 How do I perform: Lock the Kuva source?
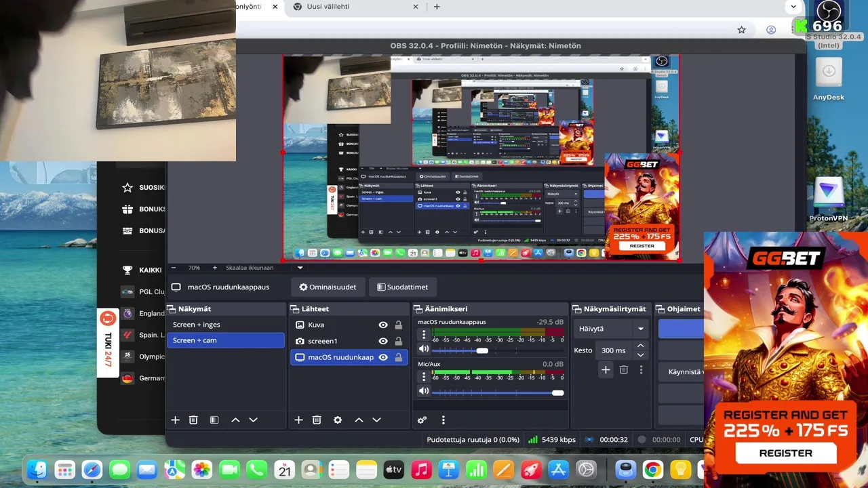point(399,325)
